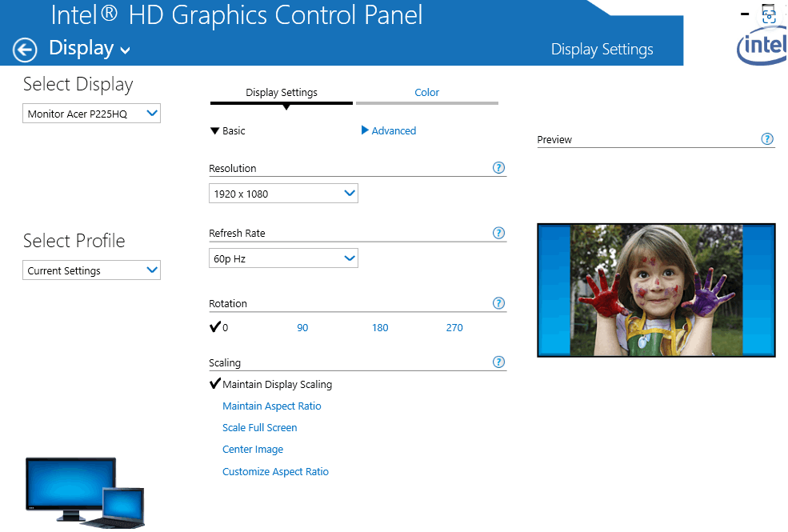Select Center Image scaling option

pyautogui.click(x=252, y=449)
